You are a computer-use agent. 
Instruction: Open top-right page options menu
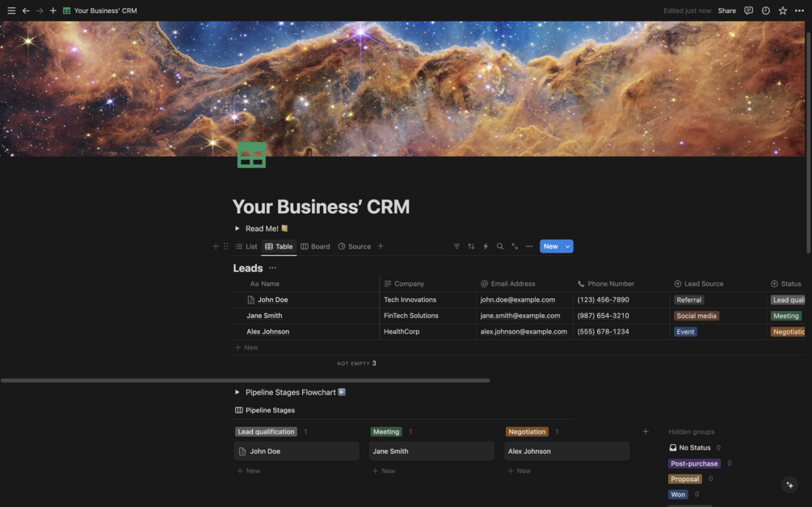pyautogui.click(x=799, y=10)
